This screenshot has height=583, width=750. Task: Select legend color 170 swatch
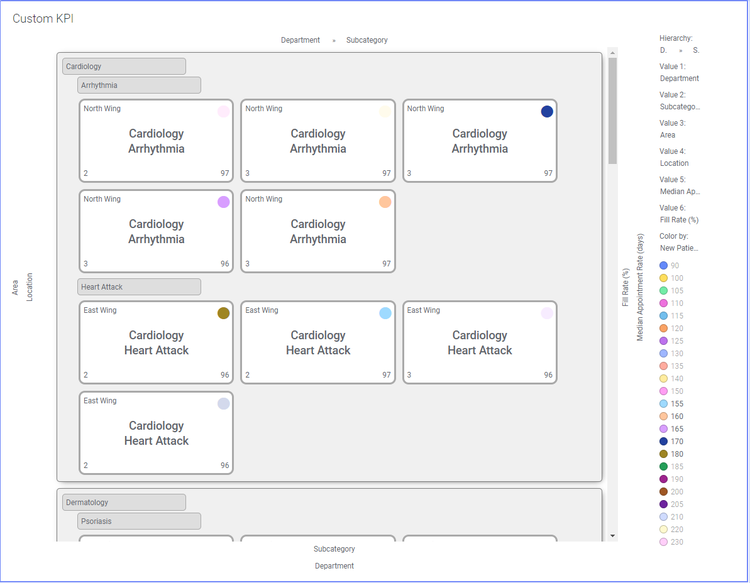click(663, 441)
